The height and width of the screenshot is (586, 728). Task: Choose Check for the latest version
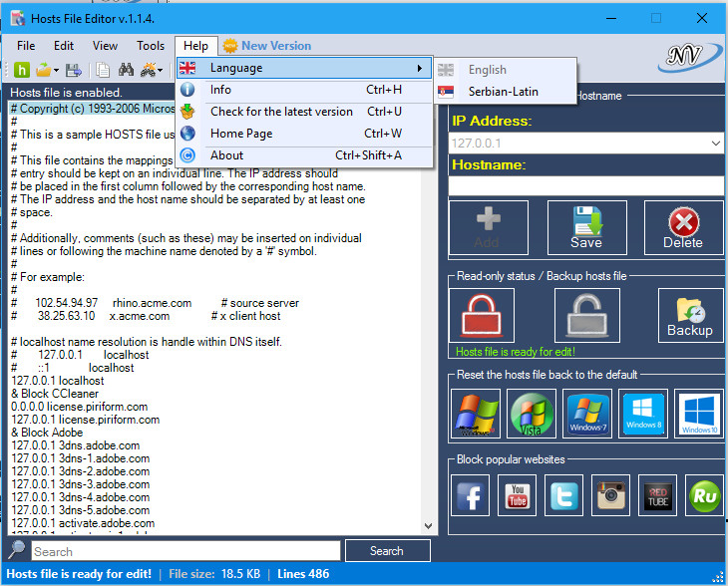click(x=304, y=112)
